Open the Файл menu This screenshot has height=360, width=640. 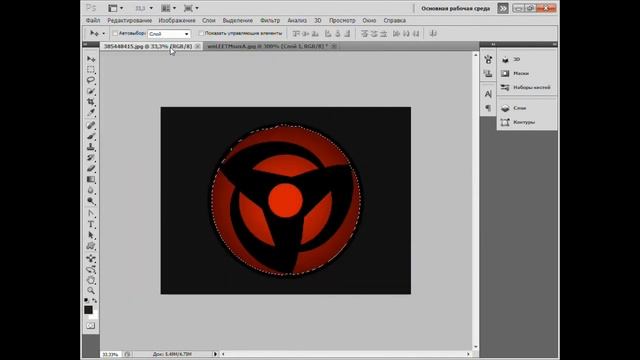(93, 20)
